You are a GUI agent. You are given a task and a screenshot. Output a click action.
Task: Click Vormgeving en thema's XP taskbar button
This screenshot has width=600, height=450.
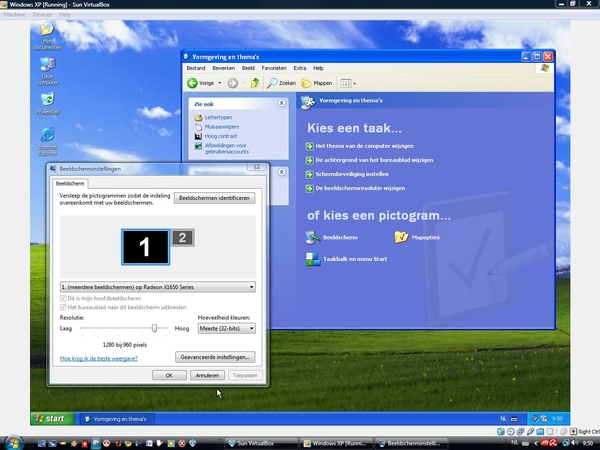point(117,419)
